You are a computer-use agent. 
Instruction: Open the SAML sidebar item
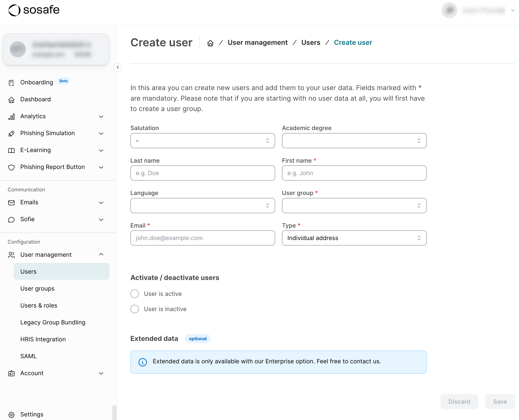[x=28, y=356]
